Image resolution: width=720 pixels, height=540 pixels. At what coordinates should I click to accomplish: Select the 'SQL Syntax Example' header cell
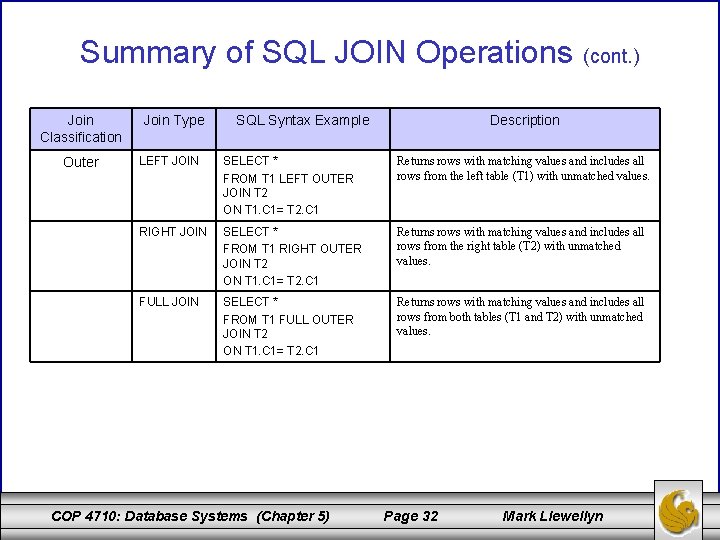(303, 129)
